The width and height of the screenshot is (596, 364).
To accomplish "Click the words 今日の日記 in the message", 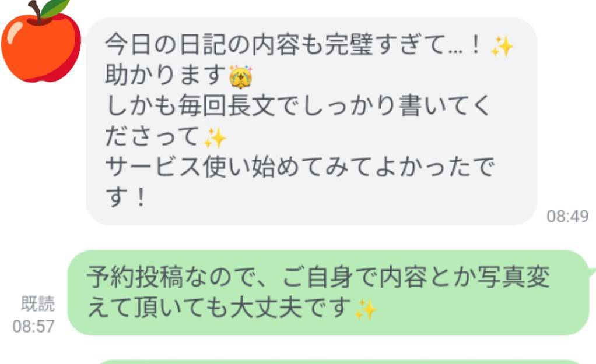I will [x=153, y=45].
